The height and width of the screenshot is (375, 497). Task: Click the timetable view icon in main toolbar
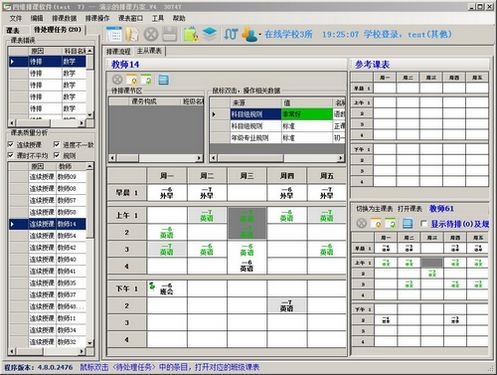click(x=114, y=34)
